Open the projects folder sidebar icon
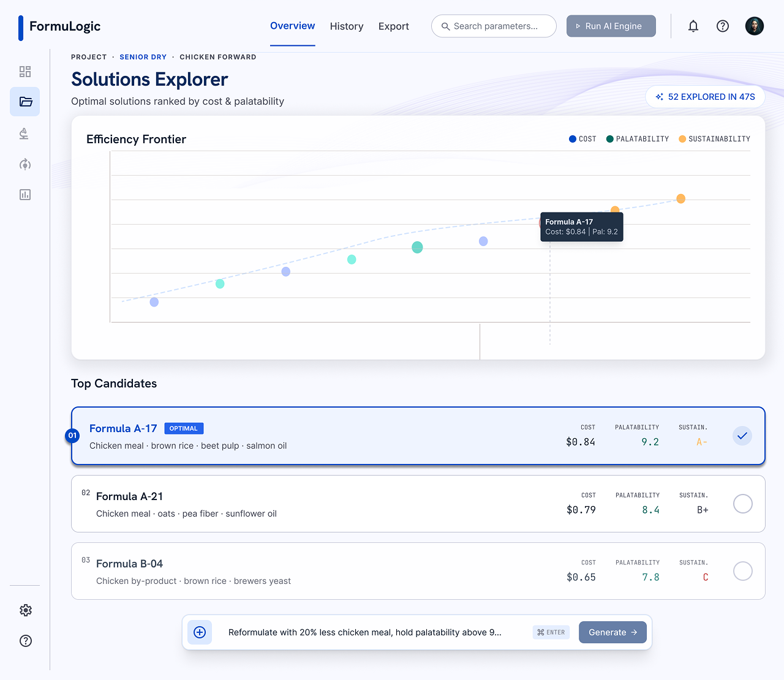784x680 pixels. point(25,102)
